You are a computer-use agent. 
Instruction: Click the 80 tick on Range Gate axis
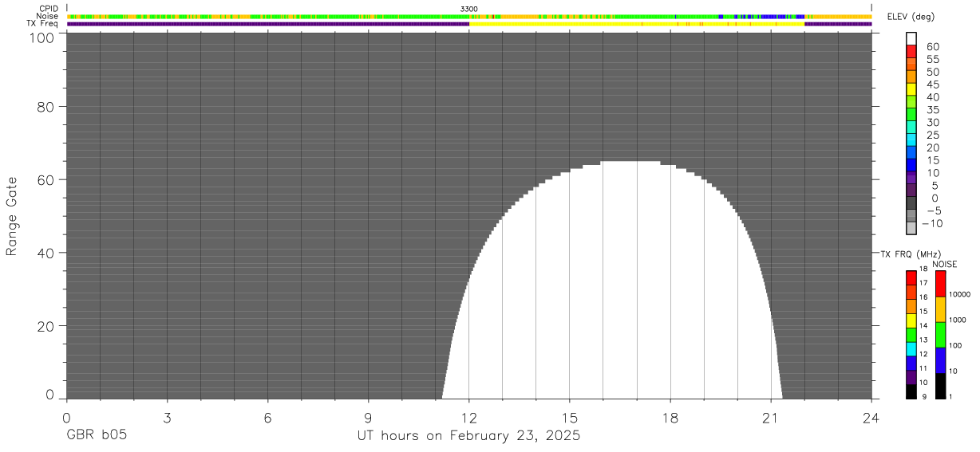tap(45, 106)
